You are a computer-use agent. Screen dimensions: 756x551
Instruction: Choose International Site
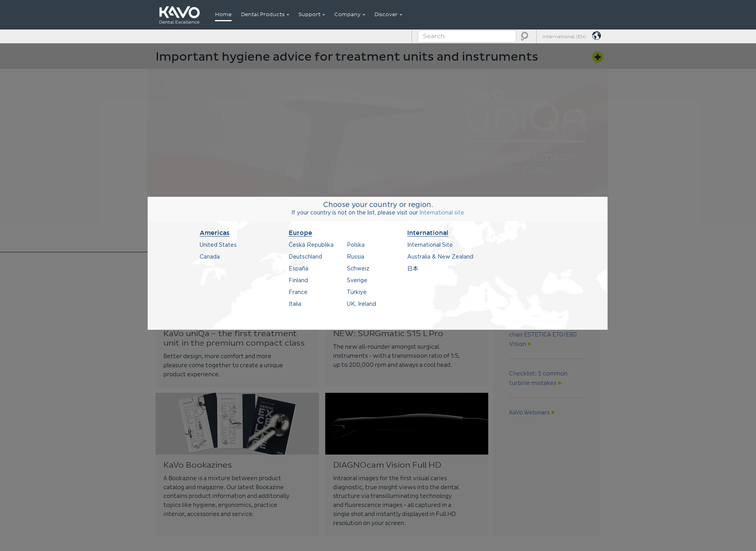click(430, 245)
